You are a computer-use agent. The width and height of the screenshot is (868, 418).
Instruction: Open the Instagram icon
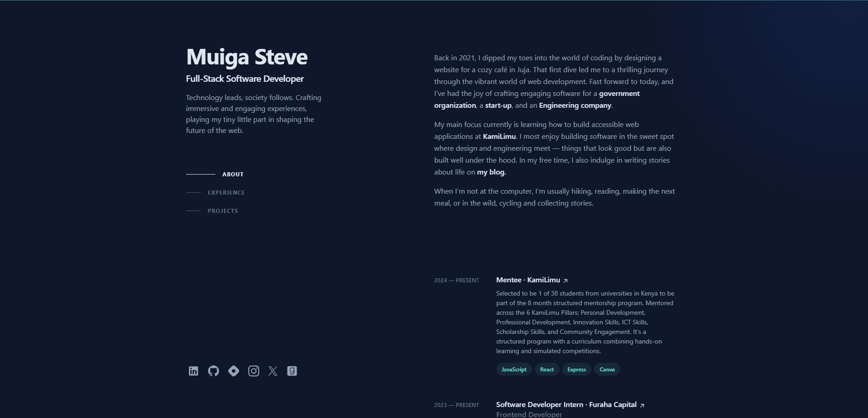pos(253,371)
